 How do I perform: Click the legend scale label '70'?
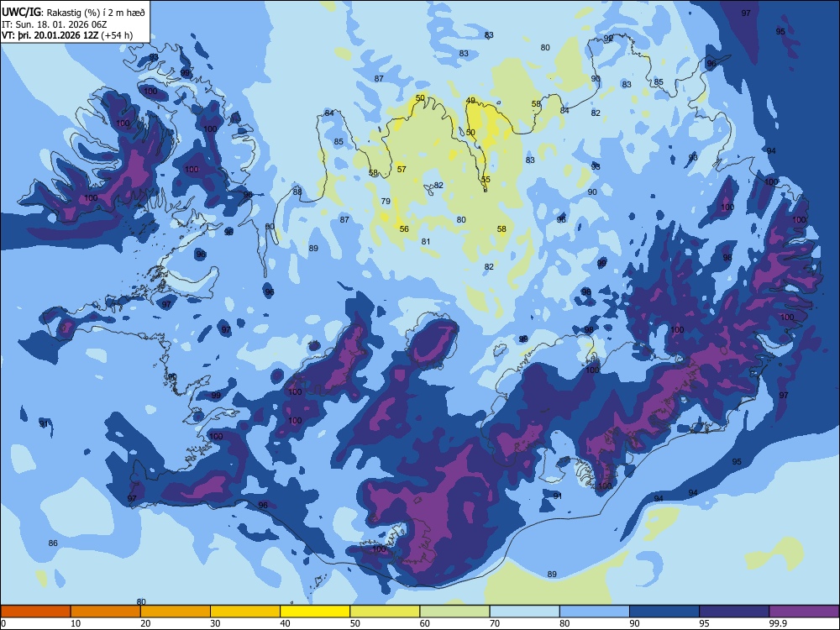click(x=495, y=623)
